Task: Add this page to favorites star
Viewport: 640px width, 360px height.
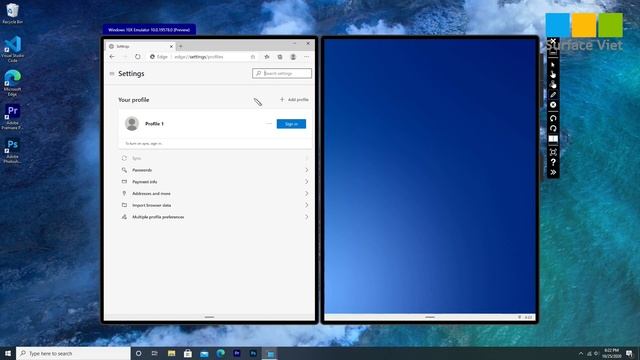Action: [x=253, y=57]
